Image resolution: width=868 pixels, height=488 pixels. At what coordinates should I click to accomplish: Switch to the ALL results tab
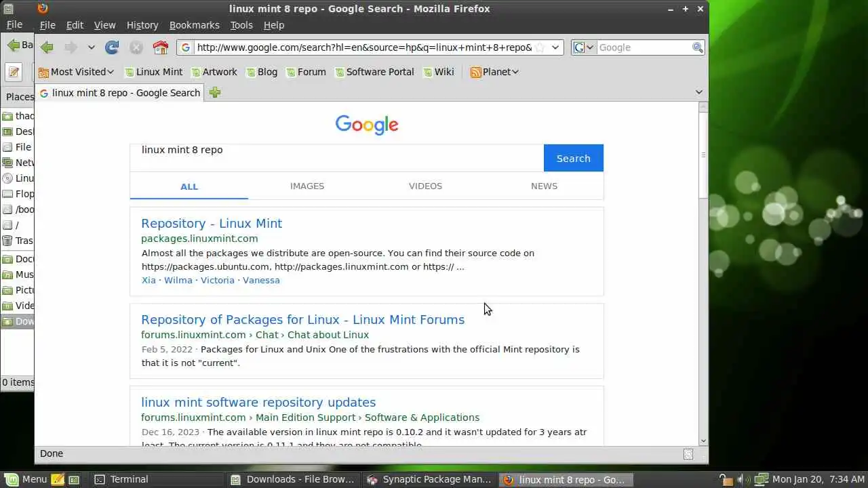(189, 186)
